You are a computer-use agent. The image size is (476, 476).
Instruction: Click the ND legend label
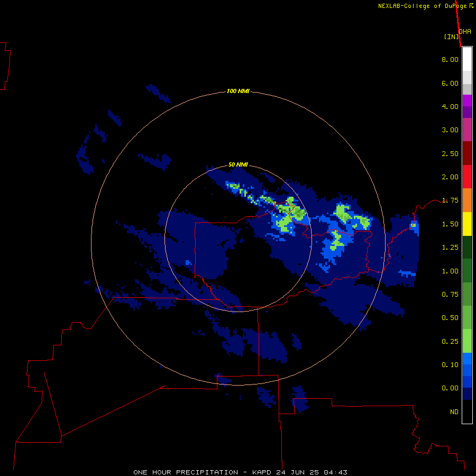(x=454, y=412)
